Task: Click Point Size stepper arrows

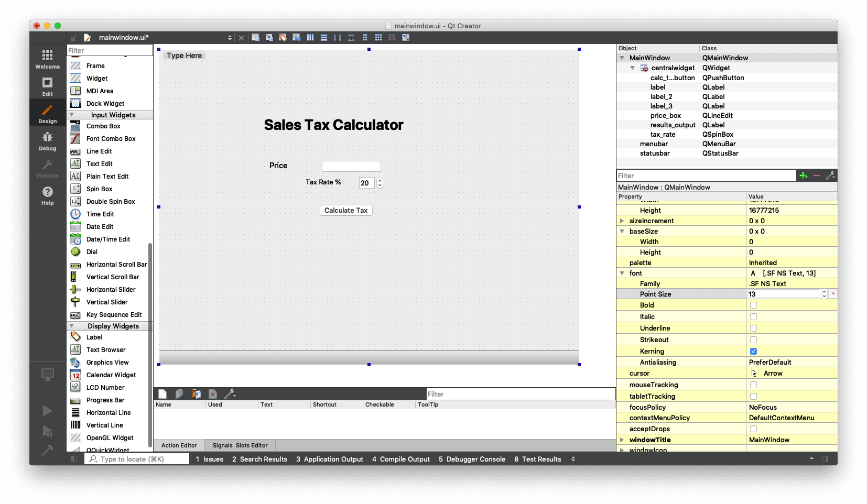Action: (x=824, y=294)
